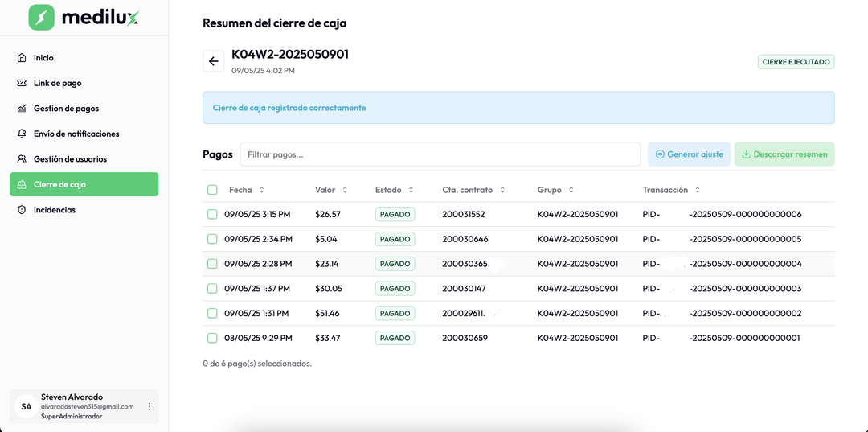Open the three-dot menu beside Steven Alvarado
This screenshot has height=432, width=868.
[x=149, y=407]
